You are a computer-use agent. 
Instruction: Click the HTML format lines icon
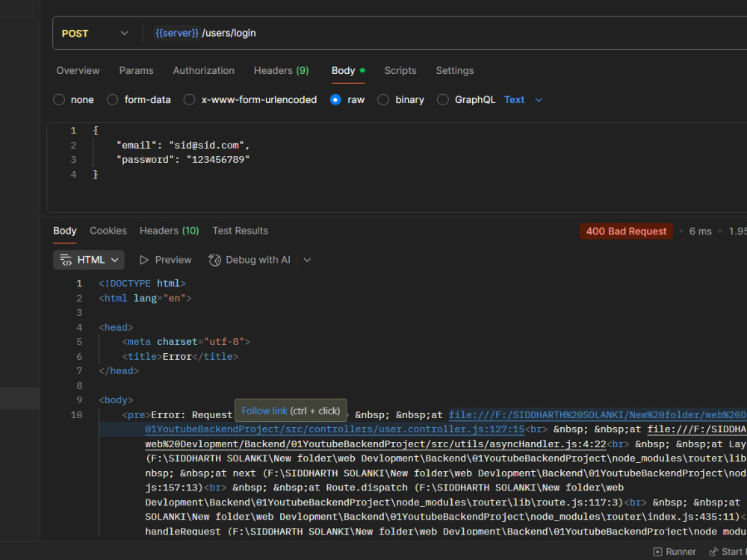point(66,260)
